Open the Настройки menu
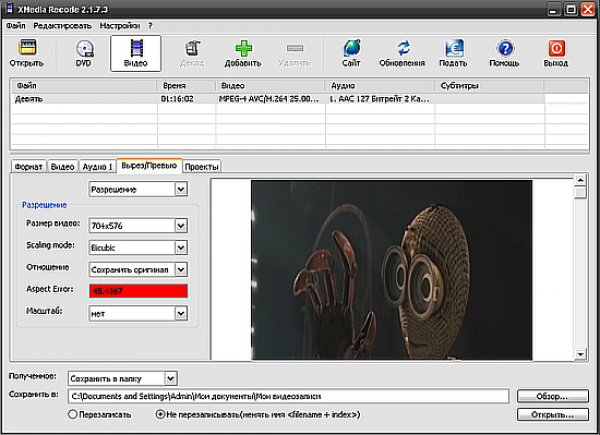 point(120,24)
